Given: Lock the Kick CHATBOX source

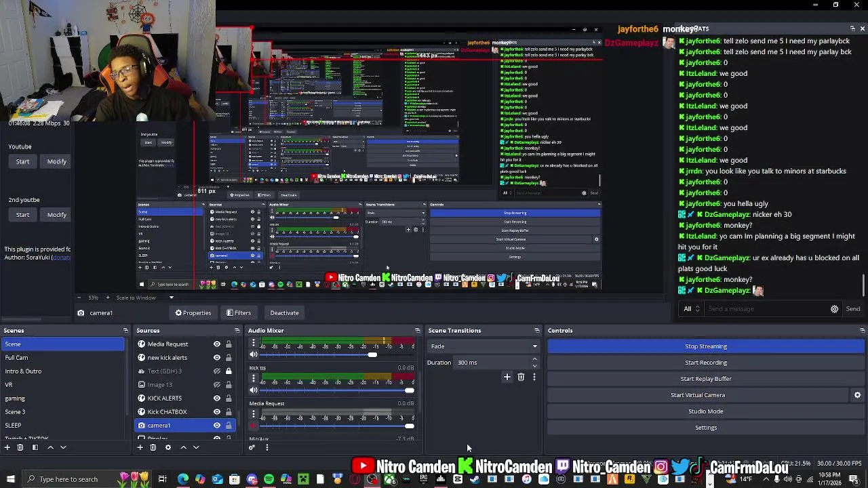Looking at the screenshot, I should click(229, 412).
